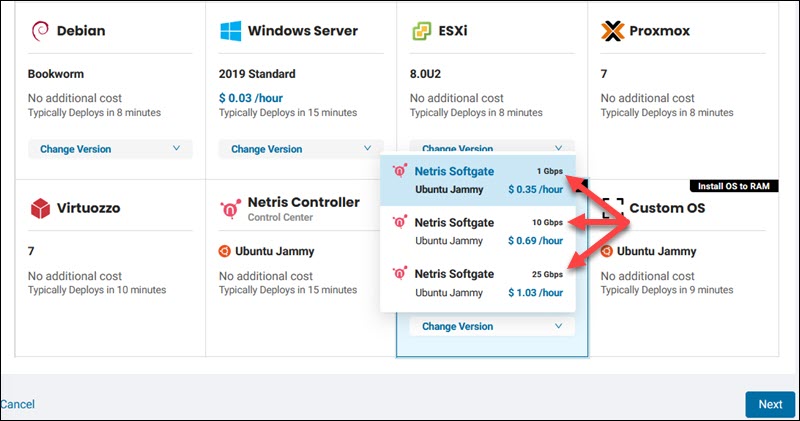800x421 pixels.
Task: Select Netris Softgate 1 Gbps option
Action: coord(478,180)
